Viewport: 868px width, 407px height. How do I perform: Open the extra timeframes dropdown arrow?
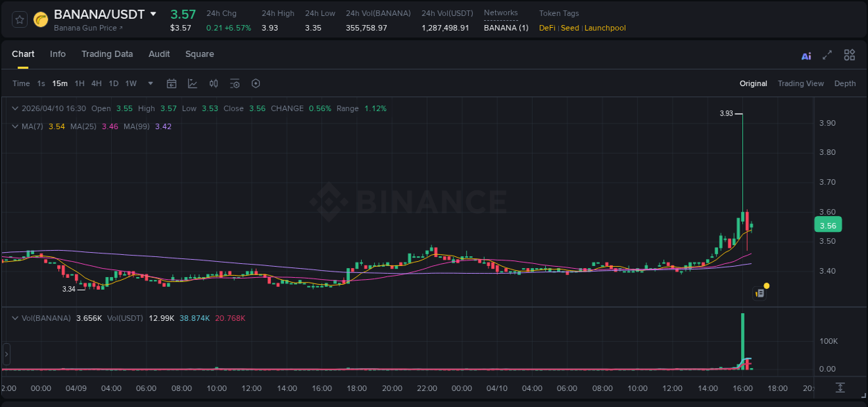(149, 83)
